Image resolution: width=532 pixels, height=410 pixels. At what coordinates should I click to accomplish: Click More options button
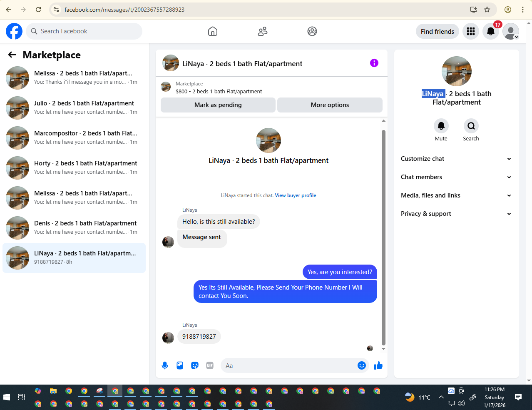(x=330, y=105)
